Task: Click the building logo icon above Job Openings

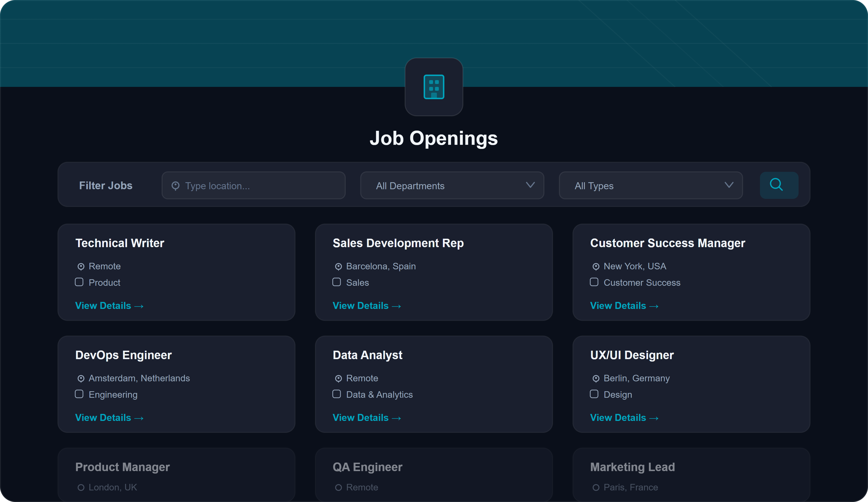Action: point(434,87)
